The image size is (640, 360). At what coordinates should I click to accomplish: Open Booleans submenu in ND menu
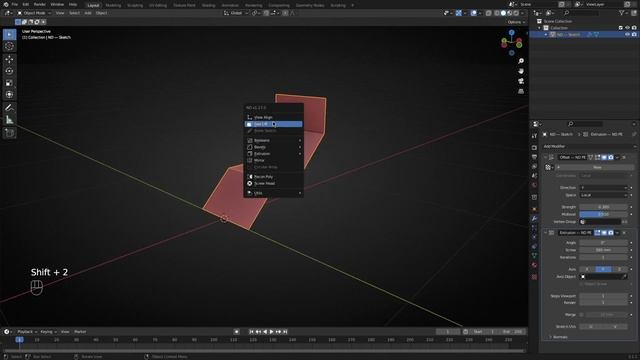[x=273, y=140]
